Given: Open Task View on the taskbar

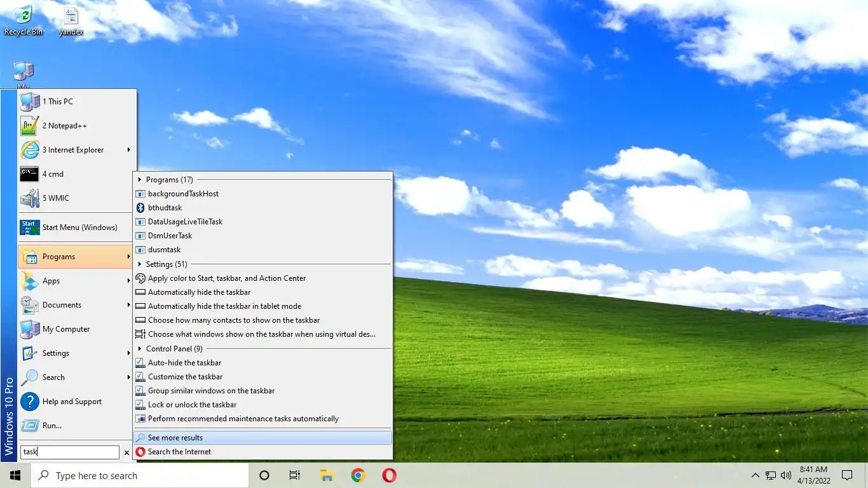Looking at the screenshot, I should pos(295,475).
